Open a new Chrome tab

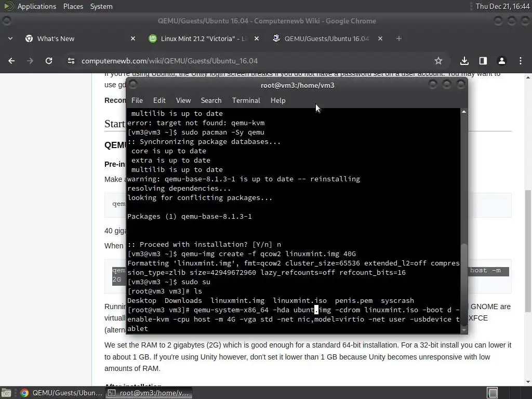pos(398,38)
